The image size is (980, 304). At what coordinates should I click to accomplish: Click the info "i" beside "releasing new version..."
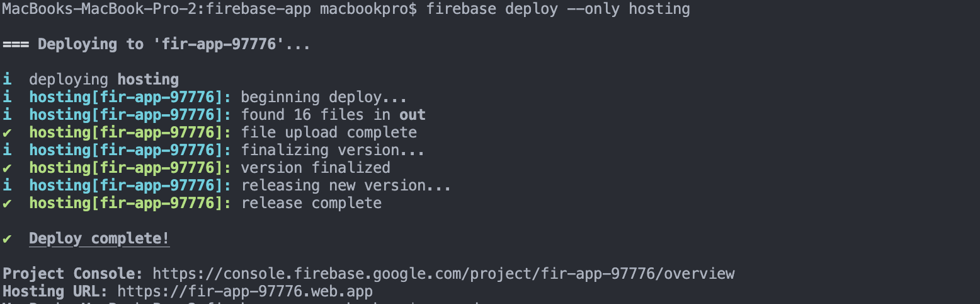coord(7,185)
